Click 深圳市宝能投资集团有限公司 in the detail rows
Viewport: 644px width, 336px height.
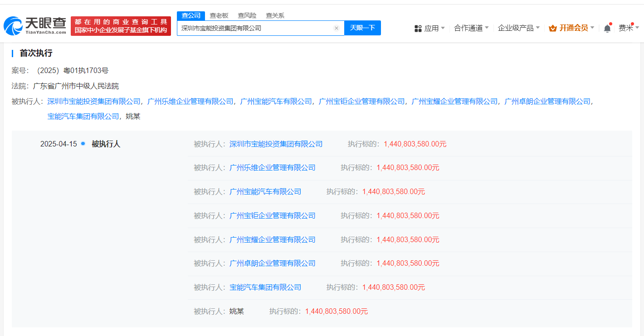276,144
